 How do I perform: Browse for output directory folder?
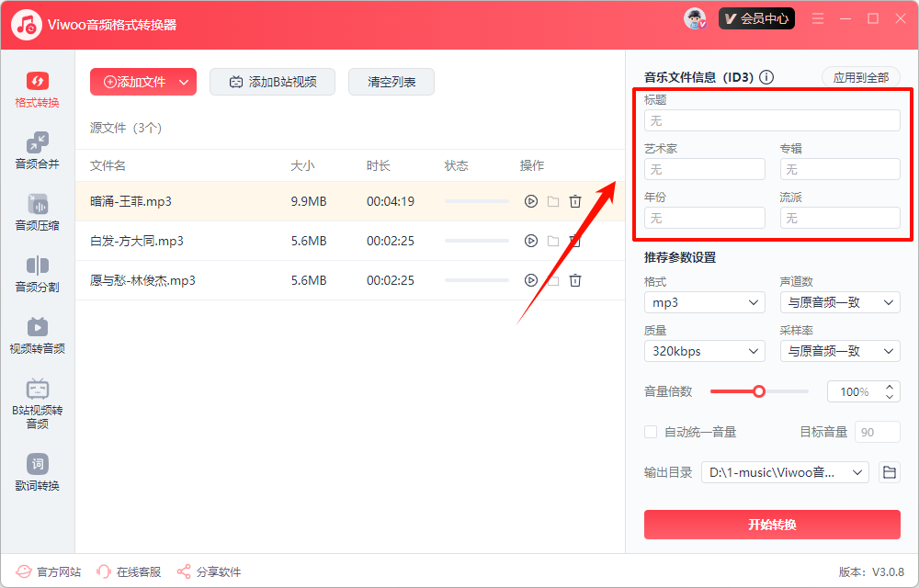coord(889,472)
